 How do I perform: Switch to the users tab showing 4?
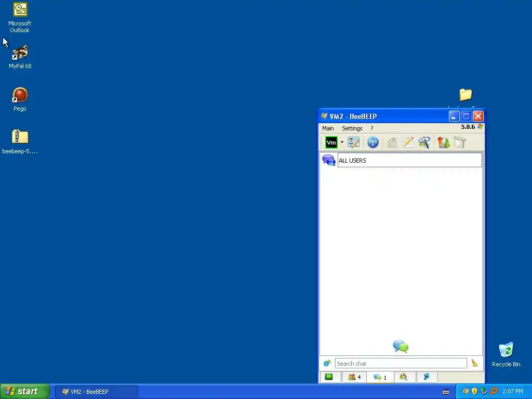354,377
